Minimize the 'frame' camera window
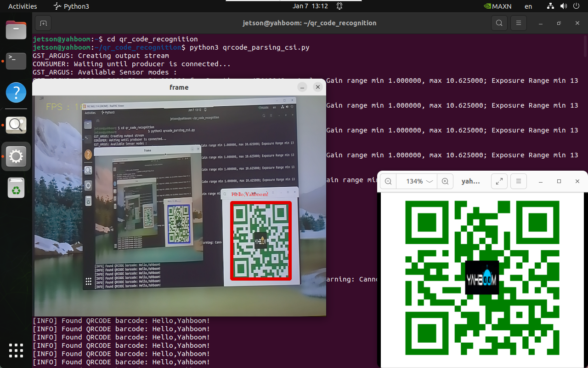 click(302, 87)
